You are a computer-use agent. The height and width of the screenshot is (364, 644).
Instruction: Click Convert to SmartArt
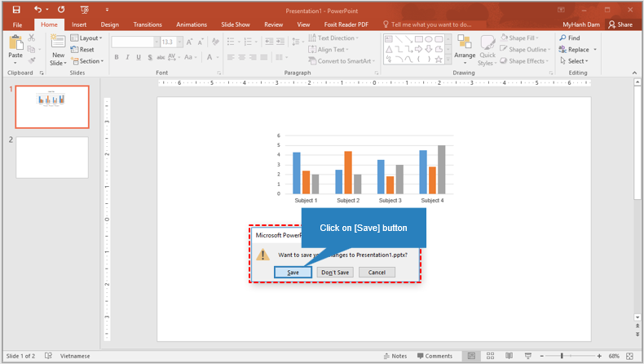pyautogui.click(x=342, y=61)
